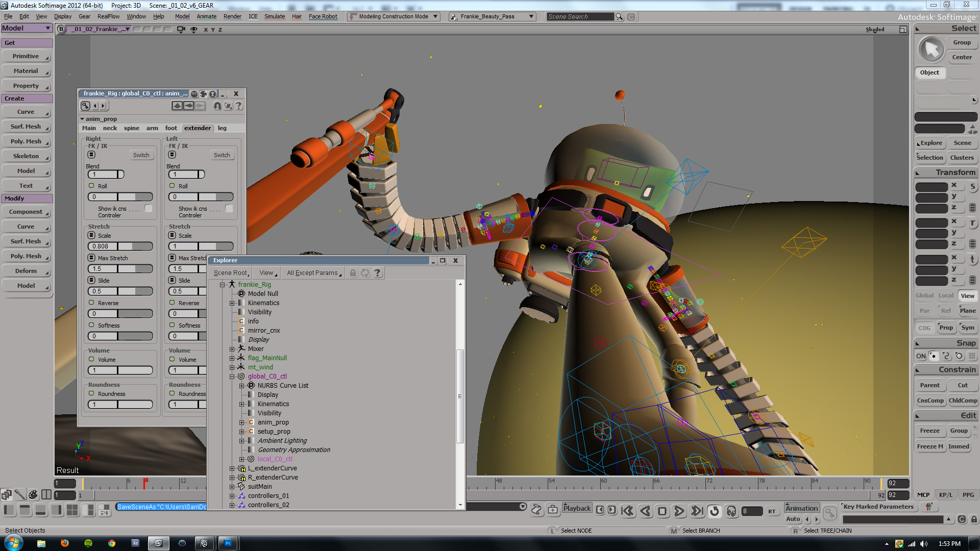Image resolution: width=980 pixels, height=551 pixels.
Task: Click the snap to grid icon
Action: (972, 356)
